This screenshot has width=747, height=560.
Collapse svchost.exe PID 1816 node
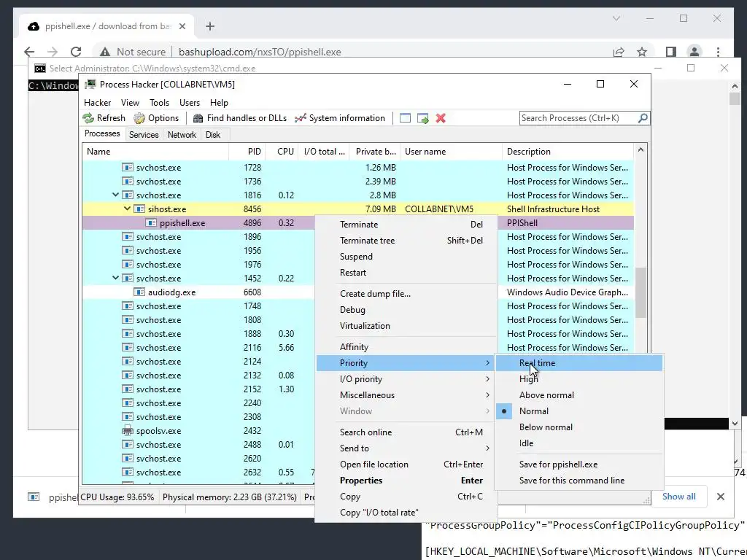(115, 195)
